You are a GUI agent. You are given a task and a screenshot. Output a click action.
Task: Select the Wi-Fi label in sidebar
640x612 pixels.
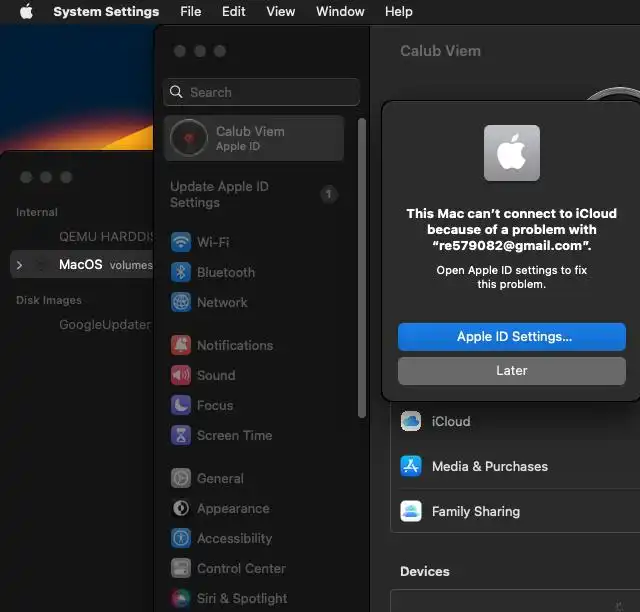click(x=213, y=242)
